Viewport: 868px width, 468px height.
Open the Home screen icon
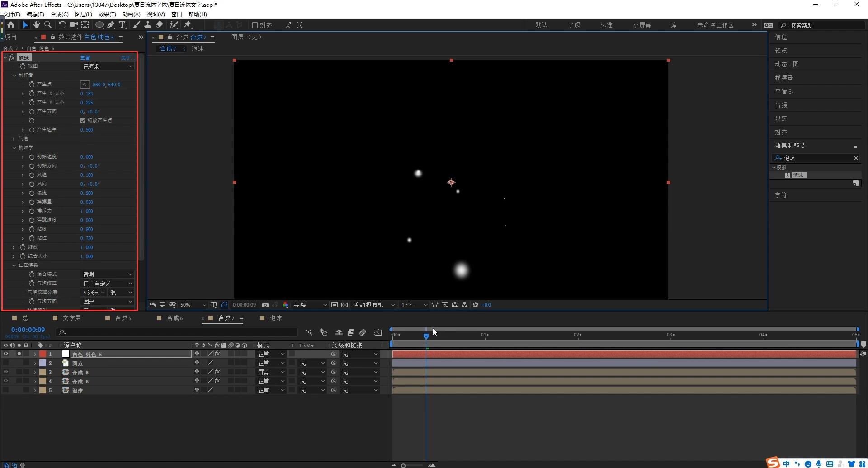click(x=11, y=25)
